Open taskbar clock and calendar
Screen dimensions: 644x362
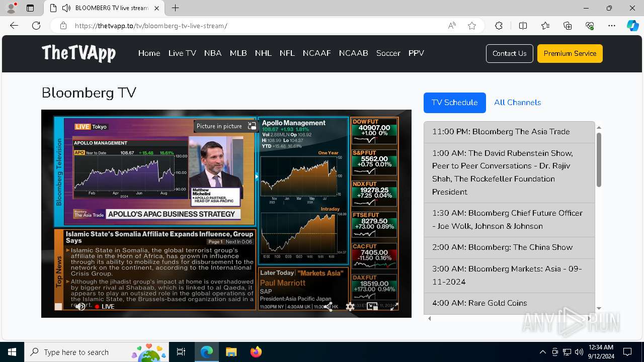point(601,352)
